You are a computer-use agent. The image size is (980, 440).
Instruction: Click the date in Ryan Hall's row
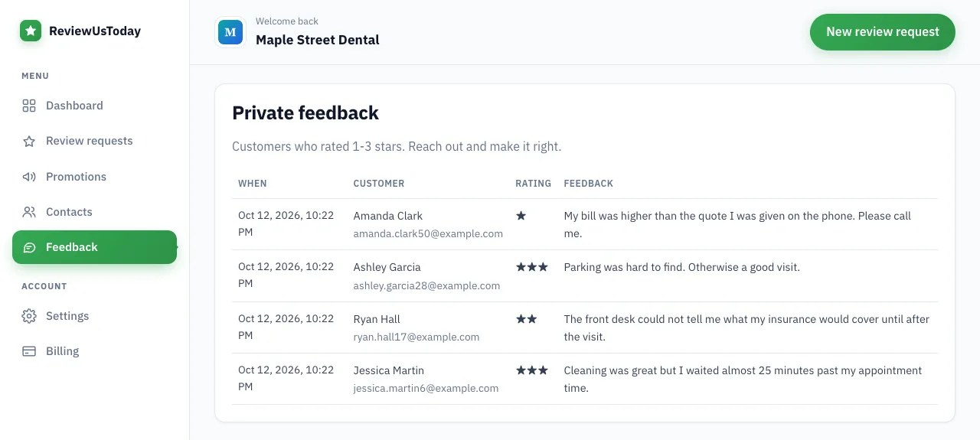tap(286, 327)
